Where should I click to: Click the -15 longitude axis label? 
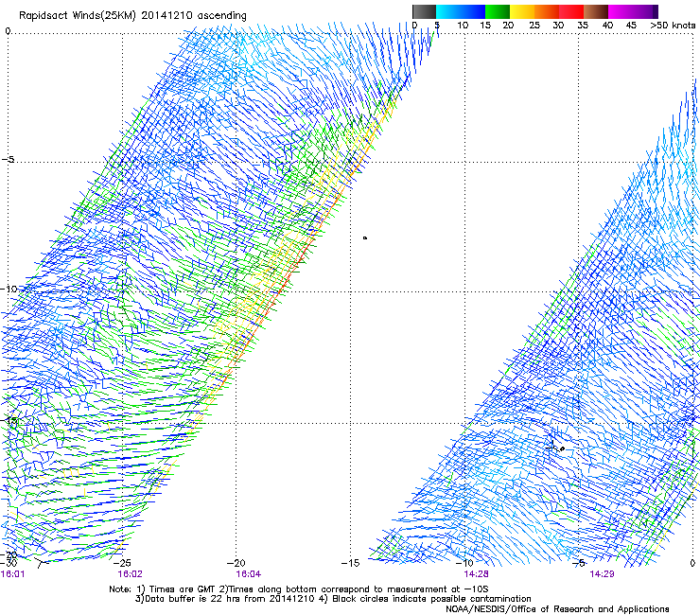(350, 563)
